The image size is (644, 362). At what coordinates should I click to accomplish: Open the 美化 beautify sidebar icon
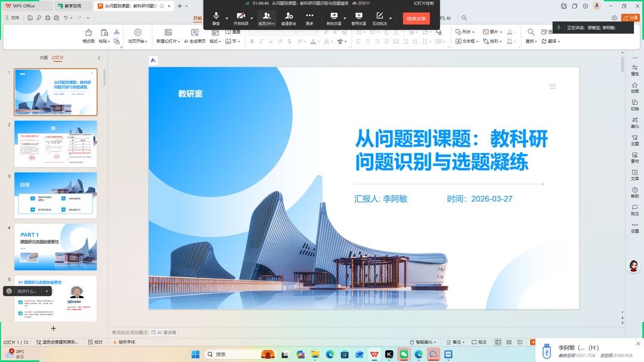634,122
